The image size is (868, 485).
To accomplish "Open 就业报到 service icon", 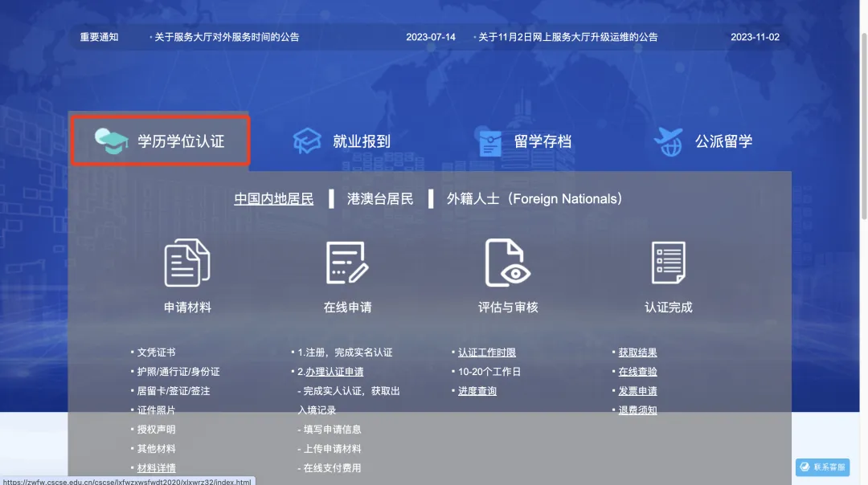I will [308, 139].
